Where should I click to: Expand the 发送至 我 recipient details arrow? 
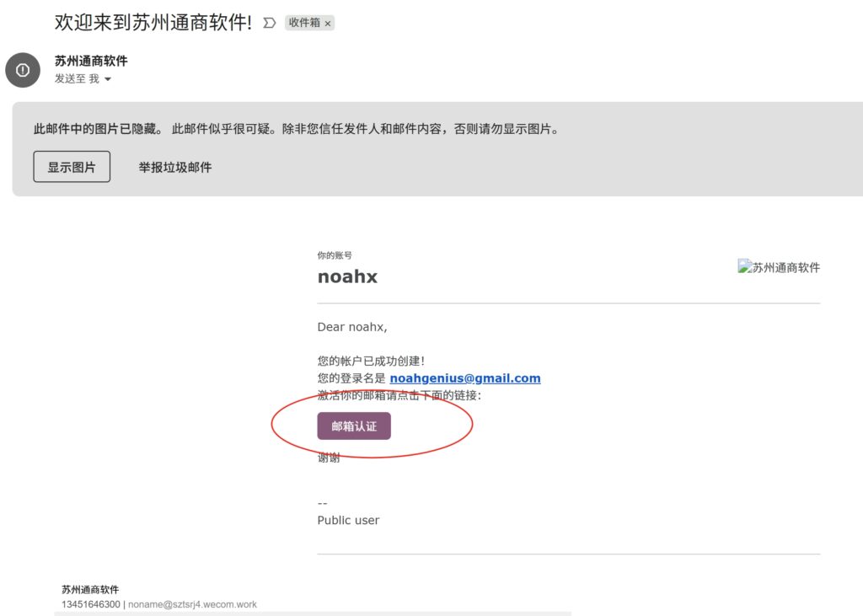[x=108, y=79]
